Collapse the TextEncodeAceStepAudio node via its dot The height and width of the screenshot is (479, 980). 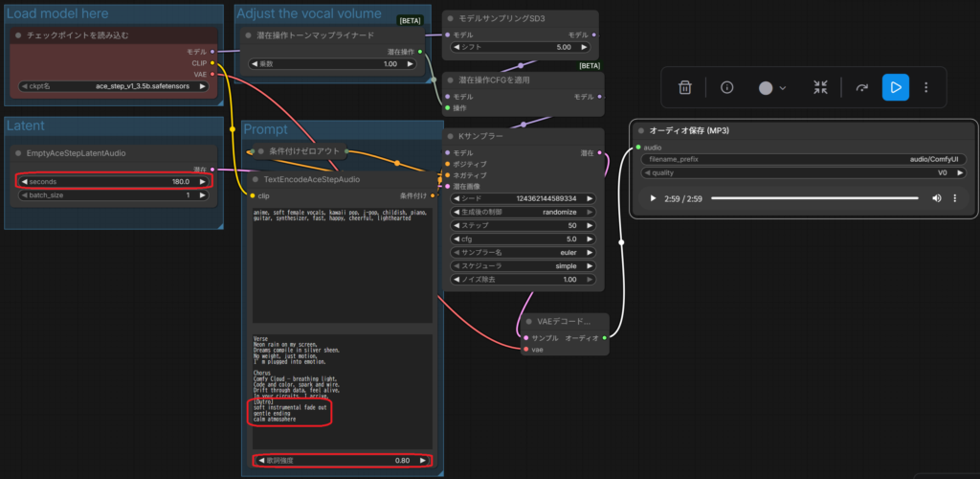pos(256,179)
